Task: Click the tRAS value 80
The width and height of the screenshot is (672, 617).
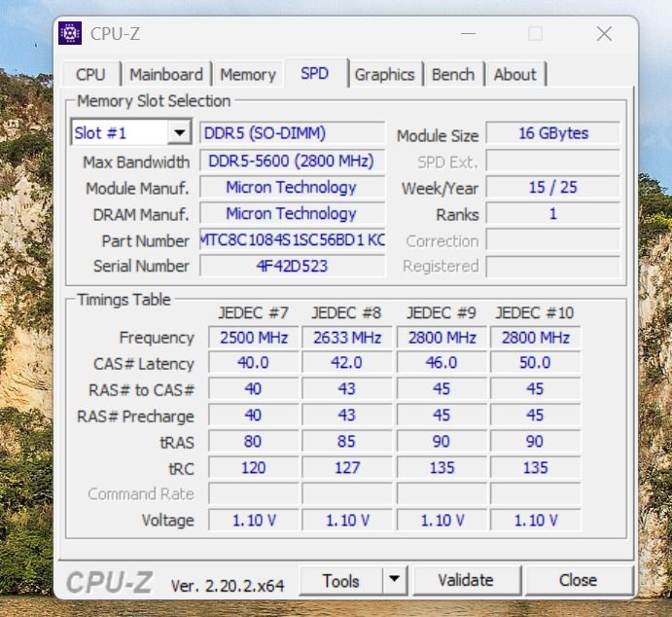Action: [x=254, y=441]
